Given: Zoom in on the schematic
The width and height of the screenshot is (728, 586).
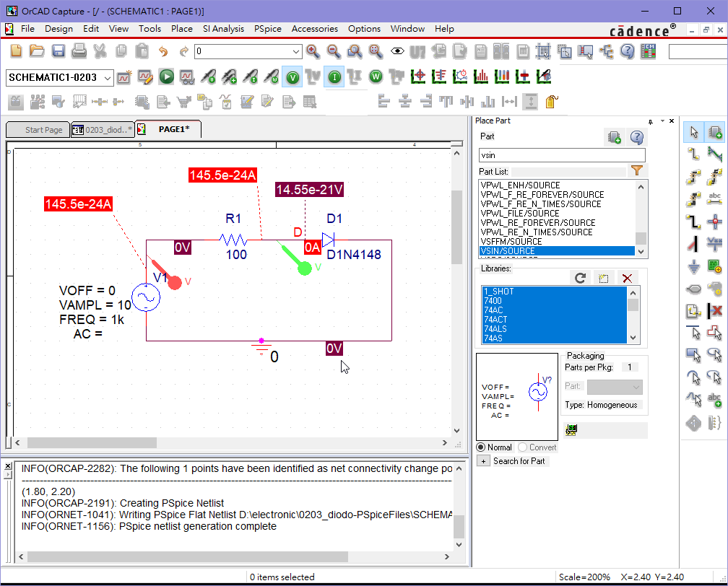Looking at the screenshot, I should pos(313,51).
